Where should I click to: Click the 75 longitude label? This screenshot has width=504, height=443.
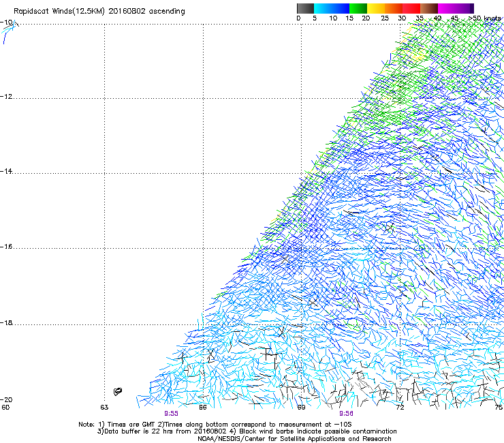coord(499,408)
